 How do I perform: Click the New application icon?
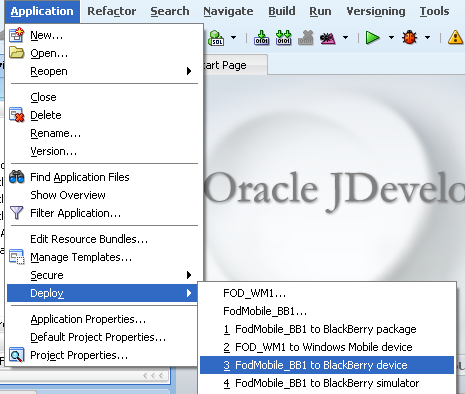tap(16, 35)
